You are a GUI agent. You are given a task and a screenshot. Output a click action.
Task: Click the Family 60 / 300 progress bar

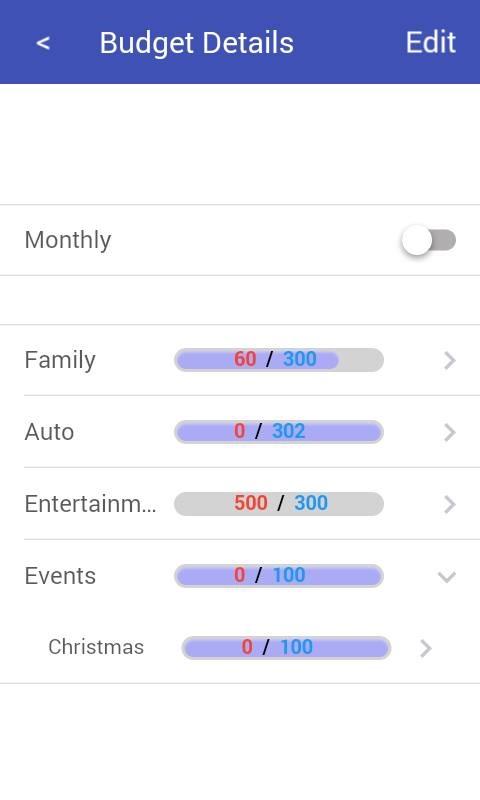click(x=279, y=360)
